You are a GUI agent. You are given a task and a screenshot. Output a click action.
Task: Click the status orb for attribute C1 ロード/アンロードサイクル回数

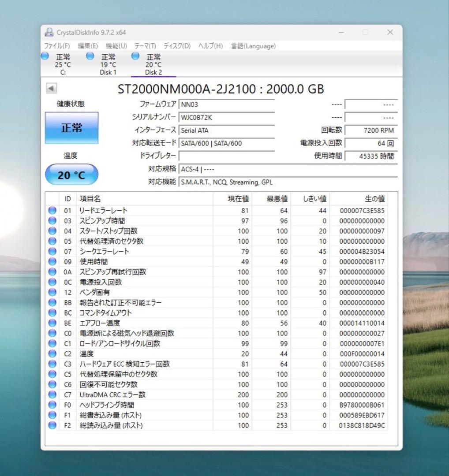point(52,343)
